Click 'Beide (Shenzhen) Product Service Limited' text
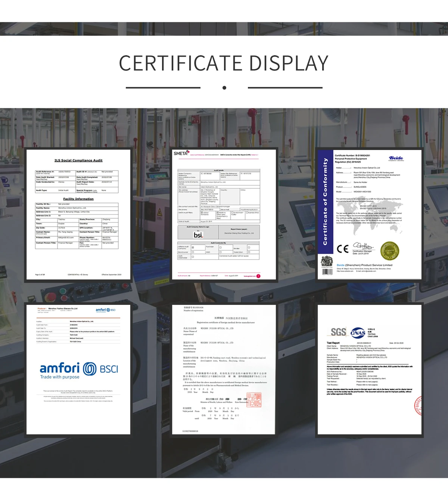Viewport: 448px width, 500px height. coord(364,265)
